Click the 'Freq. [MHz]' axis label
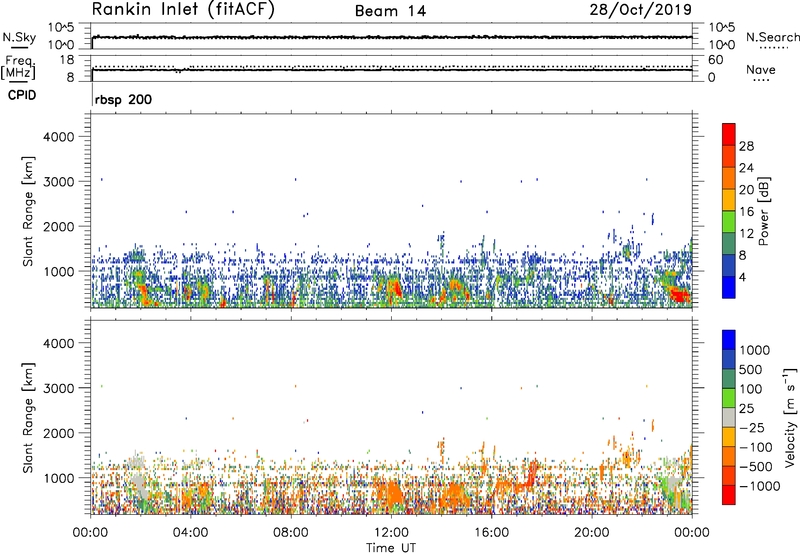Screen dimensions: 800x554 click(18, 67)
